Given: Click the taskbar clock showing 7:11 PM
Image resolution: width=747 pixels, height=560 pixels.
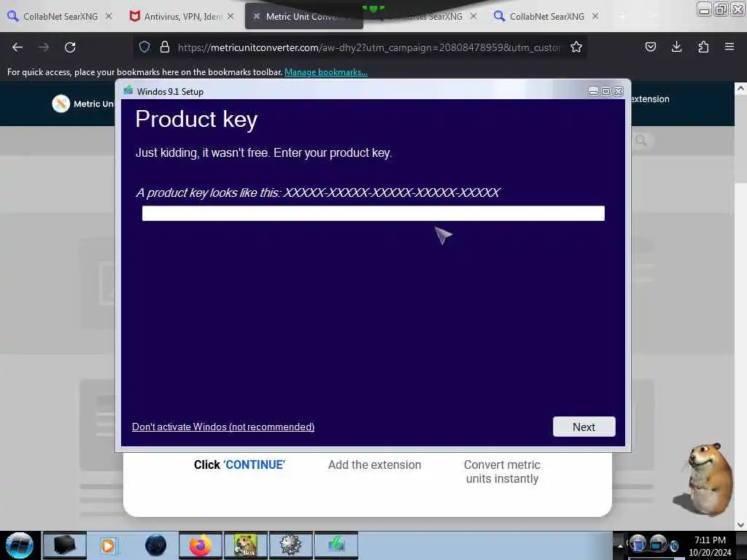Looking at the screenshot, I should [x=710, y=545].
